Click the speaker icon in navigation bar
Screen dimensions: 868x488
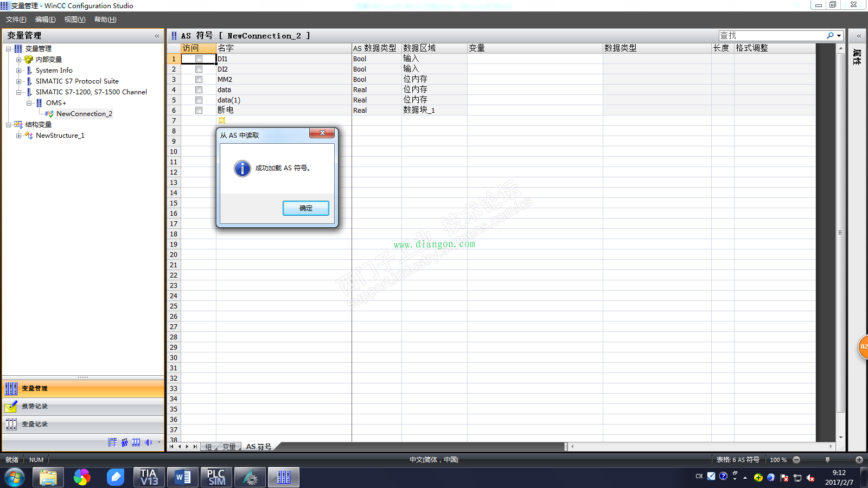click(148, 442)
